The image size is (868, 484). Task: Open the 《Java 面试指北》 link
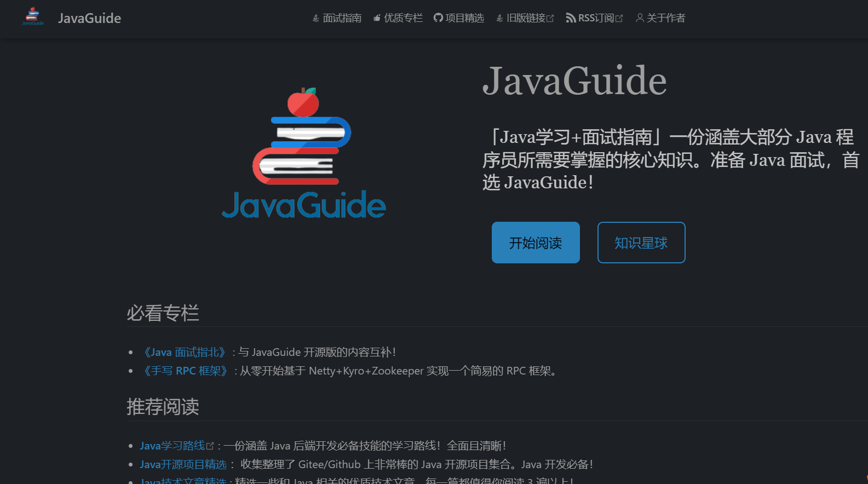click(x=184, y=352)
